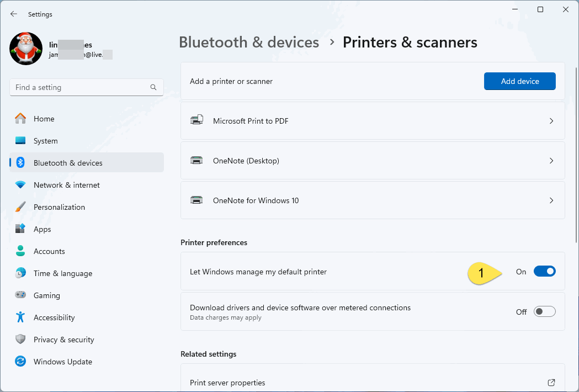The image size is (579, 392).
Task: Click the Santa profile picture
Action: tap(26, 49)
